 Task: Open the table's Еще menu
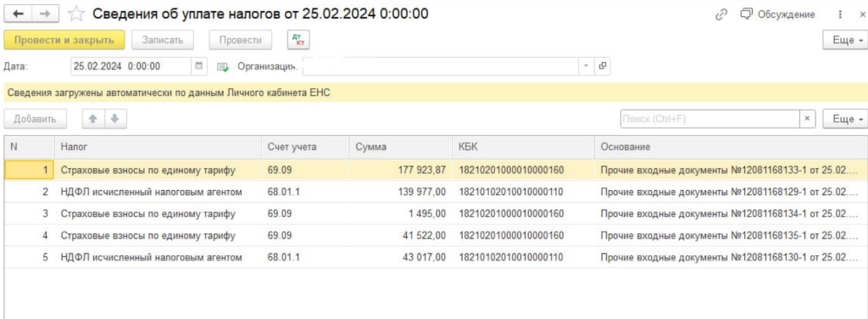[846, 119]
